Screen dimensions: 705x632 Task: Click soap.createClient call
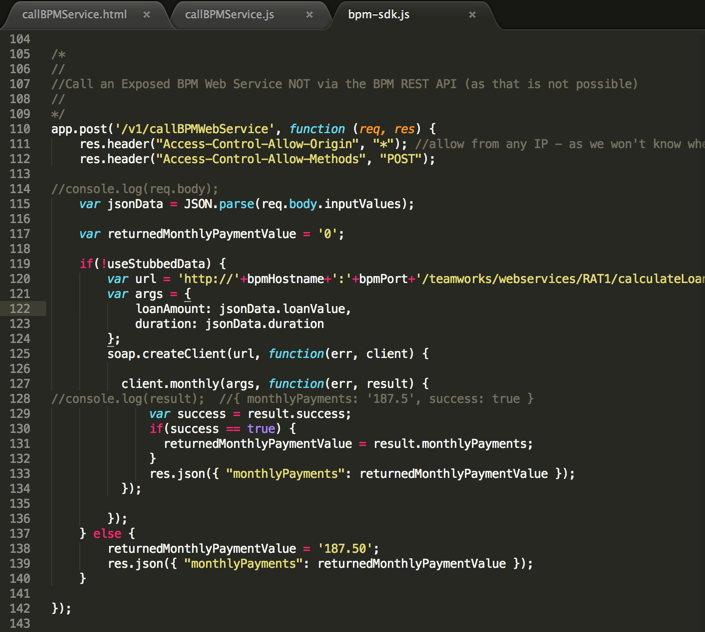click(166, 354)
